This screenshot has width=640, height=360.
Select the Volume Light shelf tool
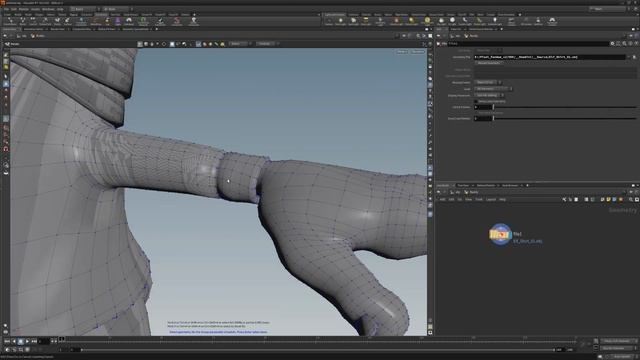(x=396, y=21)
